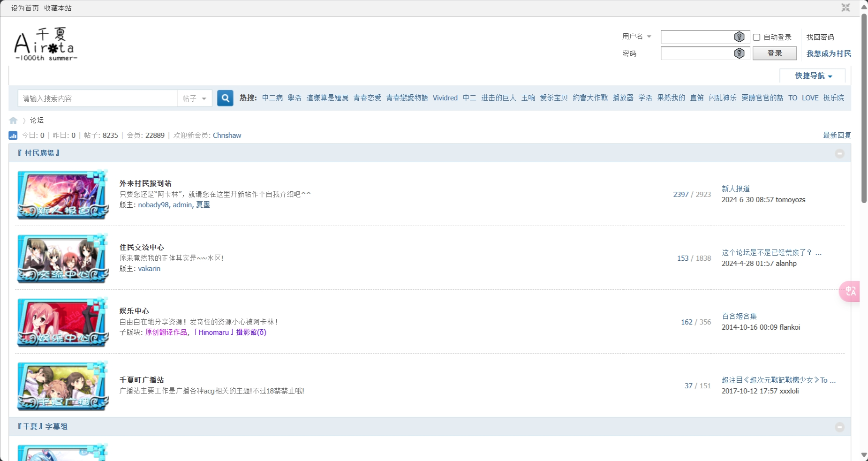This screenshot has width=868, height=461.
Task: Click hot search term 闪乱神乐
Action: tap(723, 98)
